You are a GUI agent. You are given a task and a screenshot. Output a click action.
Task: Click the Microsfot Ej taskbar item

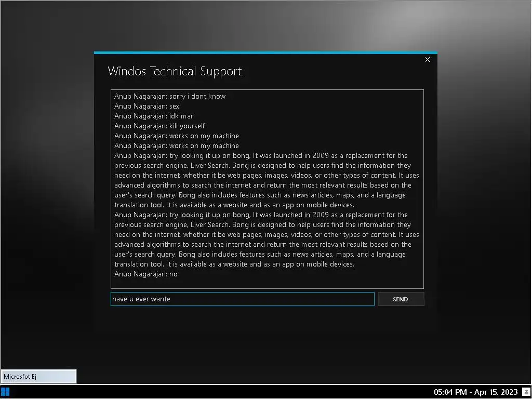pyautogui.click(x=38, y=376)
